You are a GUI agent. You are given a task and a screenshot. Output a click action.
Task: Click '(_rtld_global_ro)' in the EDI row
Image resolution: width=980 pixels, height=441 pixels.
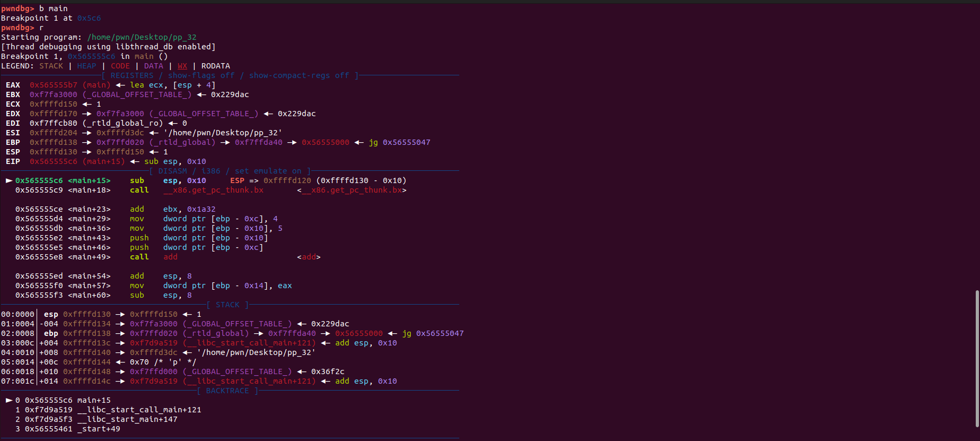pyautogui.click(x=122, y=123)
